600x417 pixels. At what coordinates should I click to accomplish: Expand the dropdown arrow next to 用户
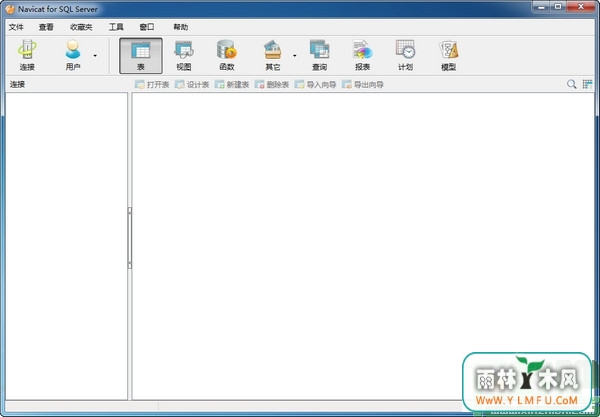pyautogui.click(x=95, y=56)
